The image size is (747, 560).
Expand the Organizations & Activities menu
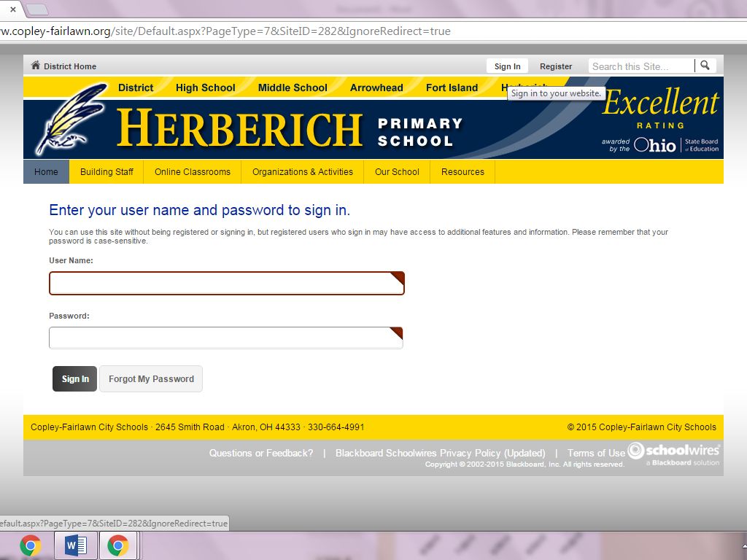tap(303, 172)
